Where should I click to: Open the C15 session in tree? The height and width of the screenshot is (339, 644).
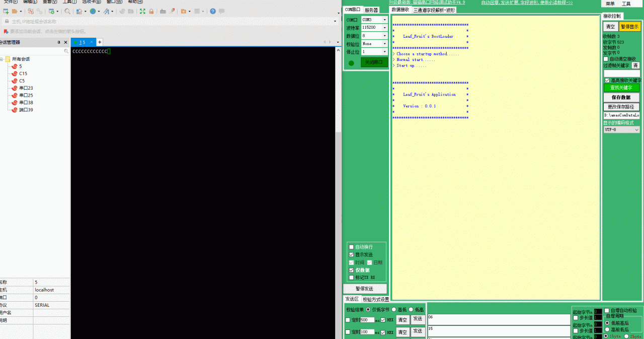pos(23,74)
